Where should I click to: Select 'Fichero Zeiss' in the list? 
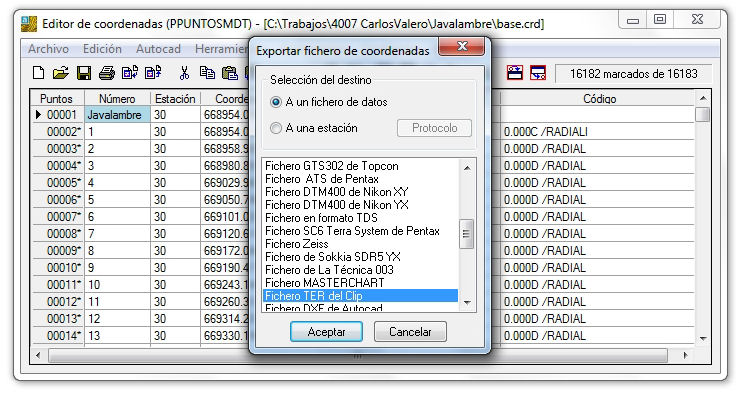[360, 244]
